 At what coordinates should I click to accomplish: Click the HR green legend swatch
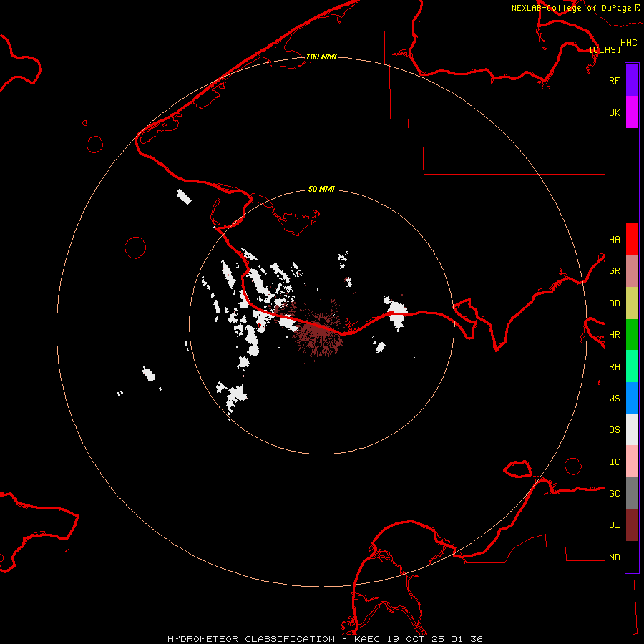[632, 334]
